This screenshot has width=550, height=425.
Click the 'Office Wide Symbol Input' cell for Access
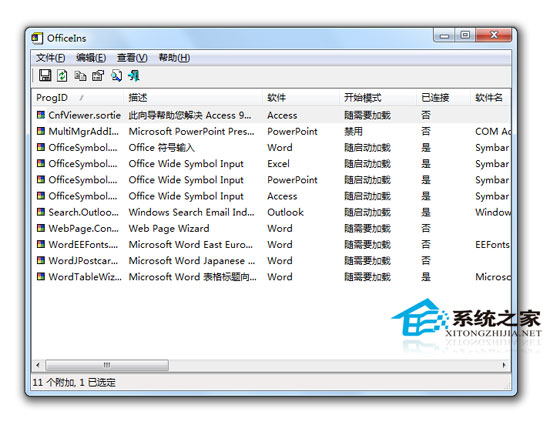pyautogui.click(x=186, y=196)
